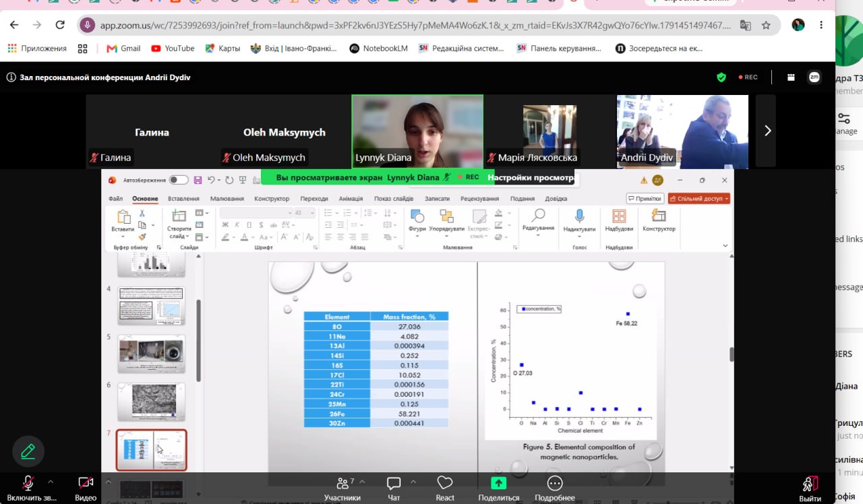Toggle the Автозбереження autosave switch
This screenshot has height=504, width=863.
tap(179, 180)
